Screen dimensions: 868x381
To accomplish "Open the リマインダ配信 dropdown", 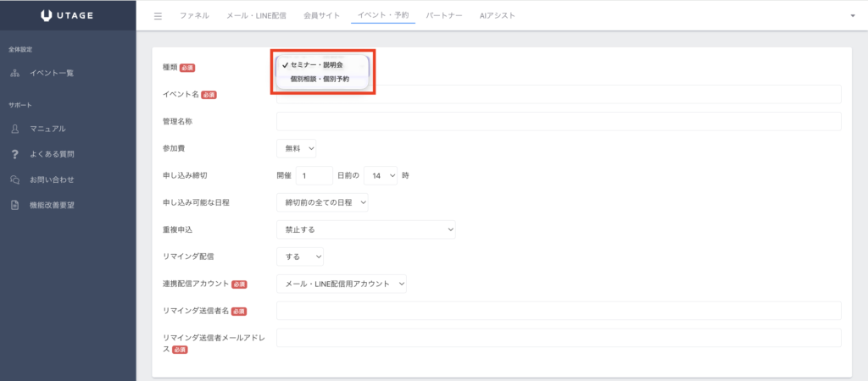I will coord(299,257).
